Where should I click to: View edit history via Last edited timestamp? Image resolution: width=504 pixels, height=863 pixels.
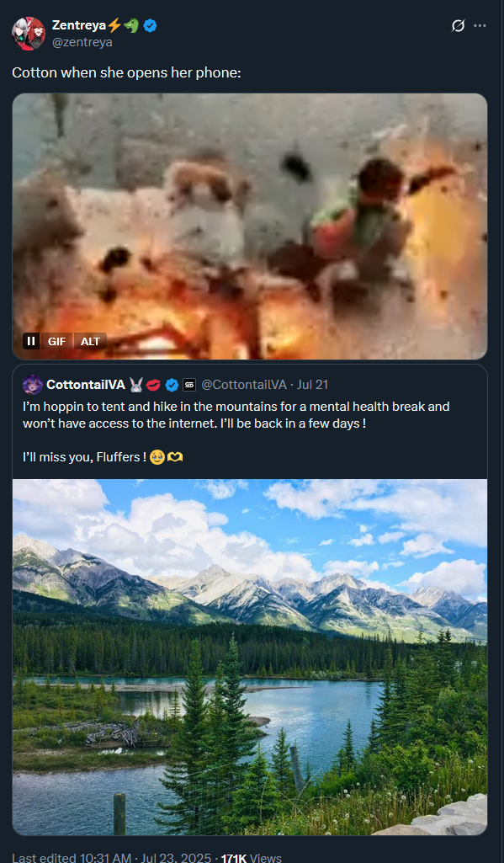pyautogui.click(x=112, y=858)
